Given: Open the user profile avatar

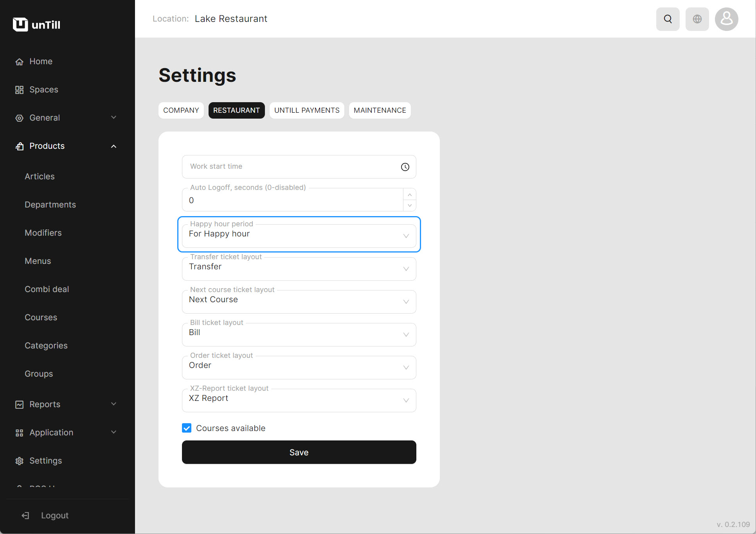Looking at the screenshot, I should click(x=726, y=19).
